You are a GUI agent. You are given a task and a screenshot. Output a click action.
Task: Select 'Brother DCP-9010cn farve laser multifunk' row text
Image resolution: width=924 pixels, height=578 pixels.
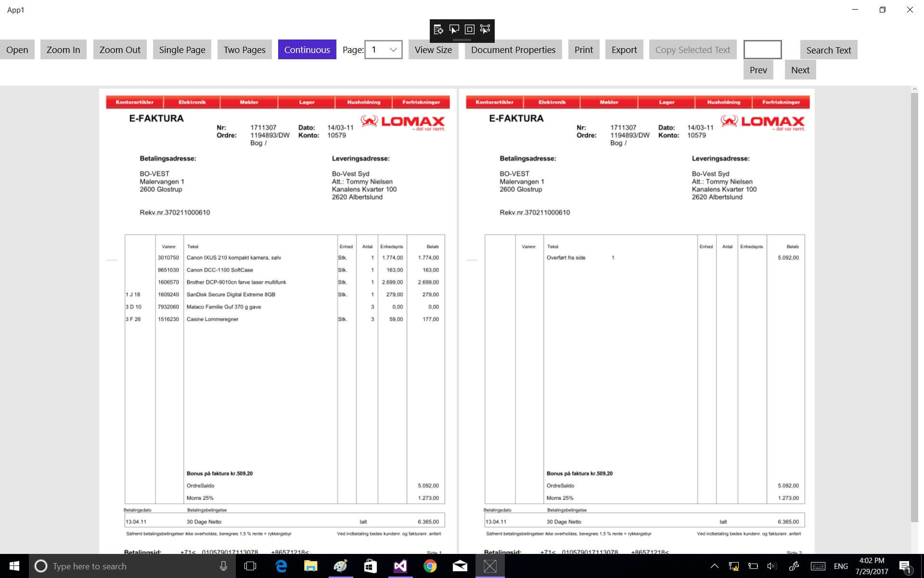pos(236,282)
